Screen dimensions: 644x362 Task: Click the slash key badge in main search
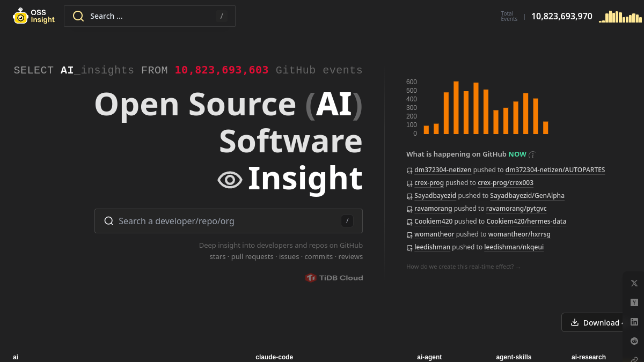[347, 221]
